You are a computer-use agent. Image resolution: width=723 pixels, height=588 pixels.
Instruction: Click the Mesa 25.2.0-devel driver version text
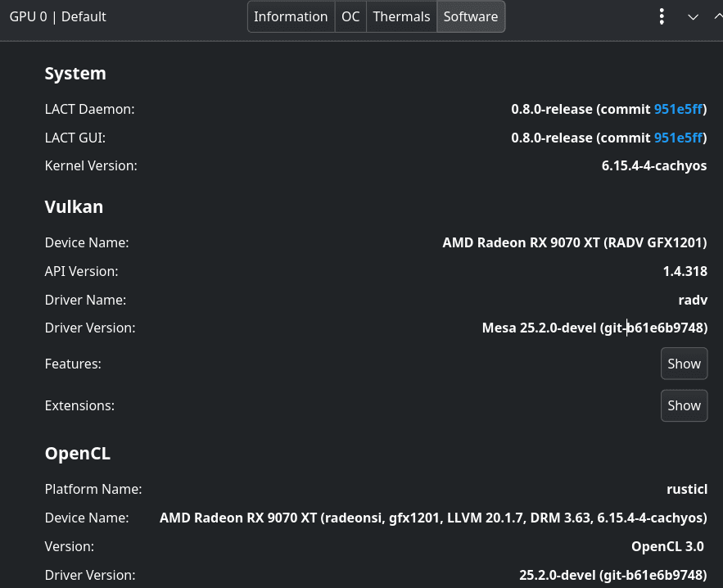(x=594, y=328)
